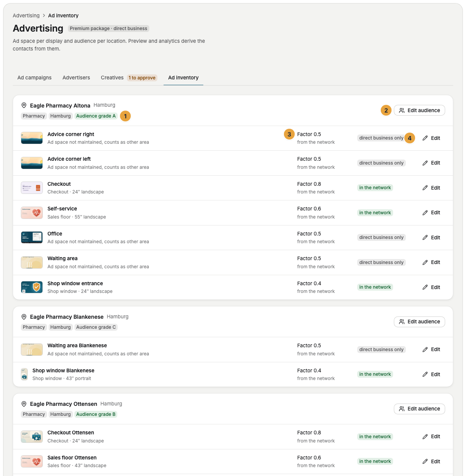The width and height of the screenshot is (466, 476).
Task: Click pencil icon for Office row
Action: tap(425, 237)
